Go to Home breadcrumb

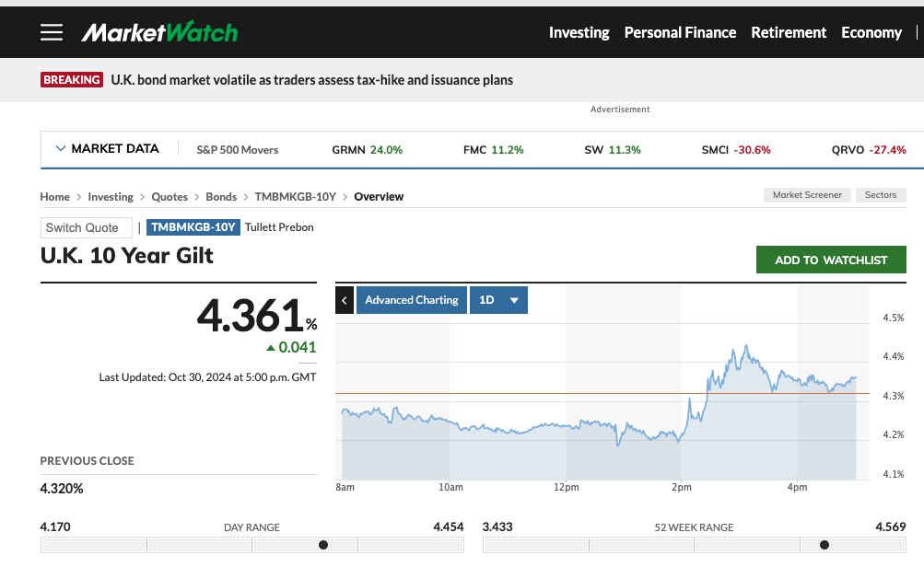54,197
